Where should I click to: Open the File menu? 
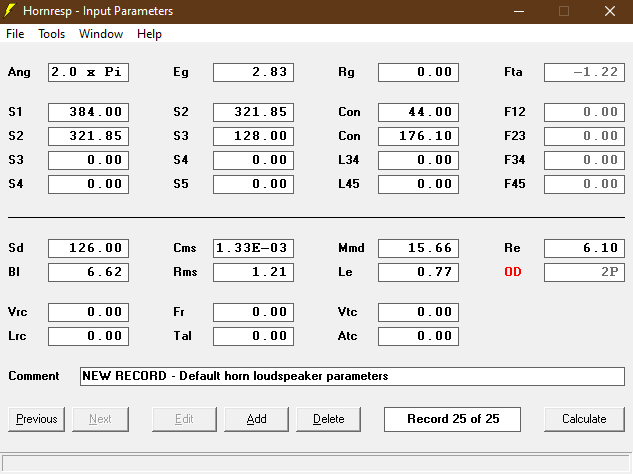[x=15, y=34]
